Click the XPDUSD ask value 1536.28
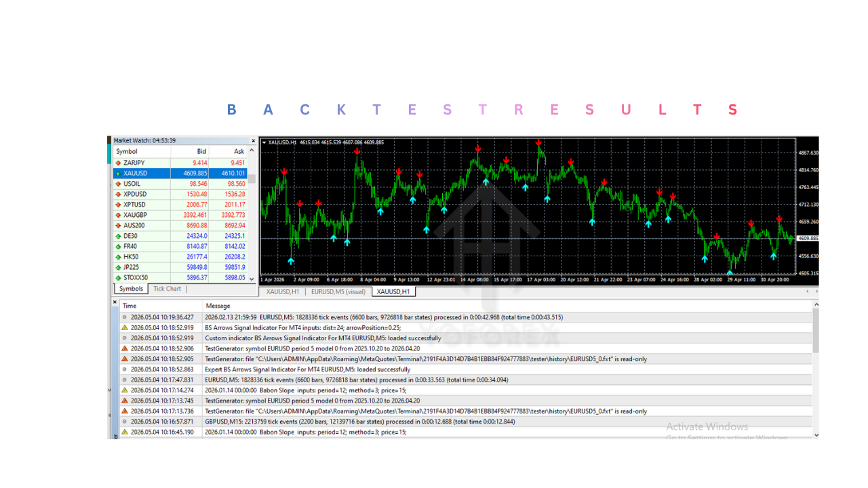 click(x=234, y=195)
